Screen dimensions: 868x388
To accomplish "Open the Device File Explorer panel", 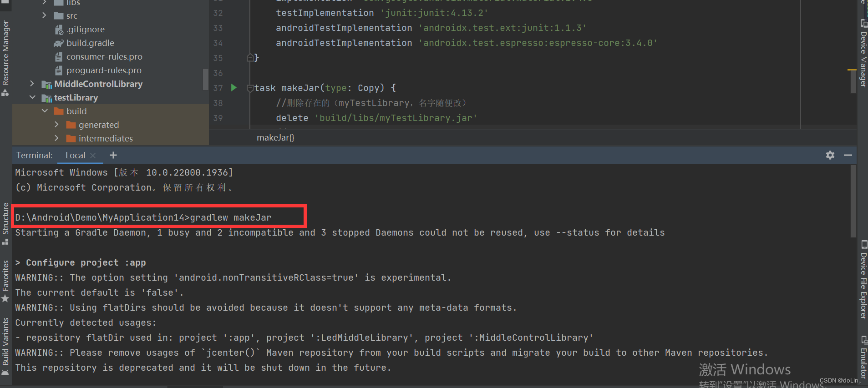I will (x=863, y=280).
